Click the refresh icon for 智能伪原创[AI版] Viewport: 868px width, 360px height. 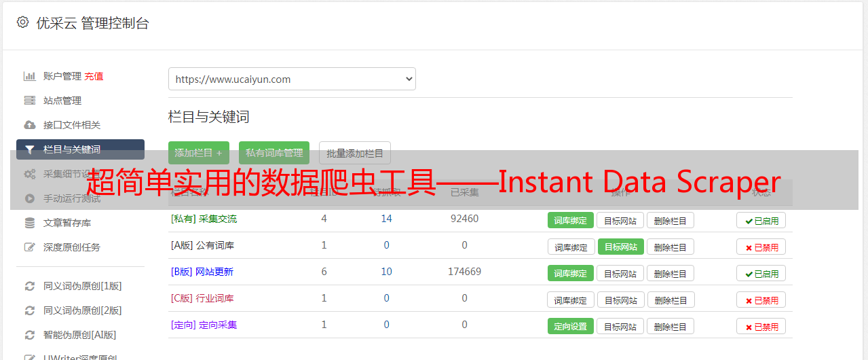29,335
